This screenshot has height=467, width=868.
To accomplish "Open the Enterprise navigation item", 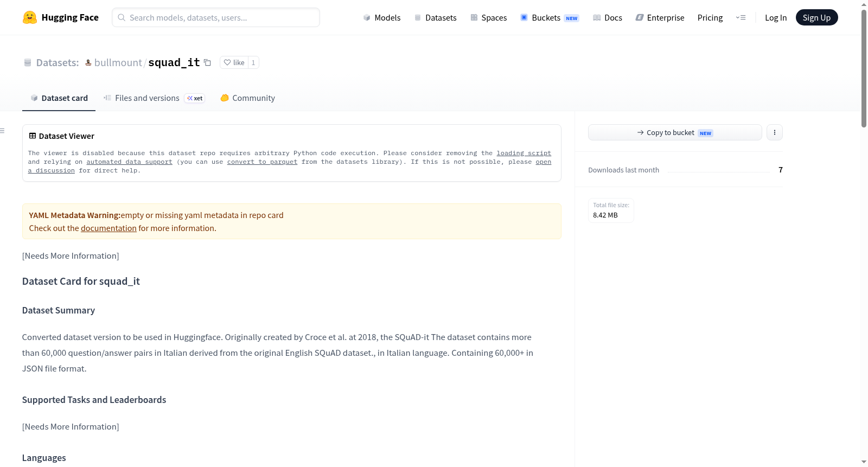I will [660, 17].
